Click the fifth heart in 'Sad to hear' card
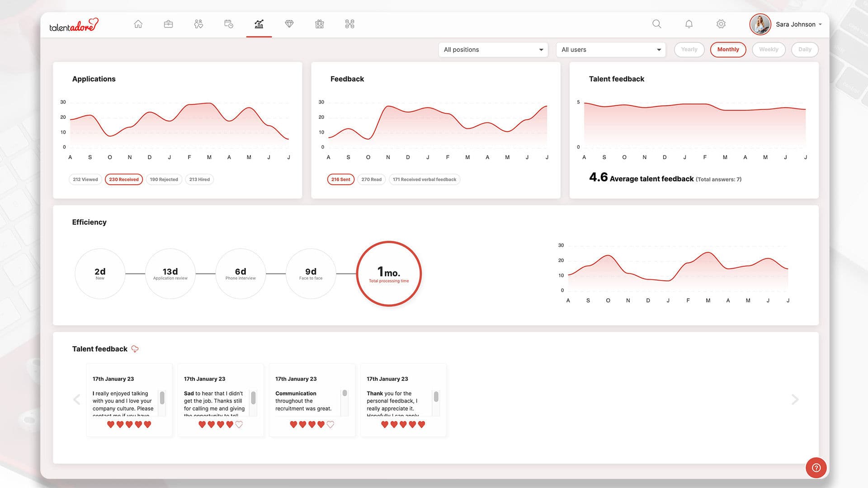 coord(239,424)
